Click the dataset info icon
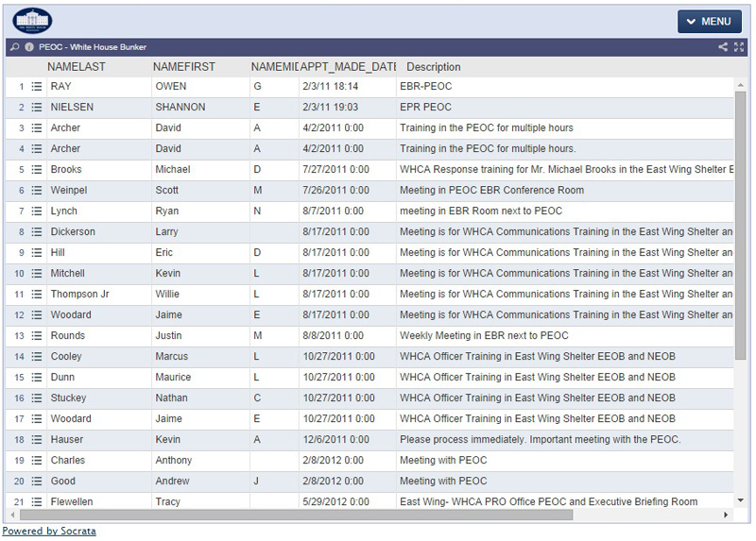756x541 pixels. [29, 47]
